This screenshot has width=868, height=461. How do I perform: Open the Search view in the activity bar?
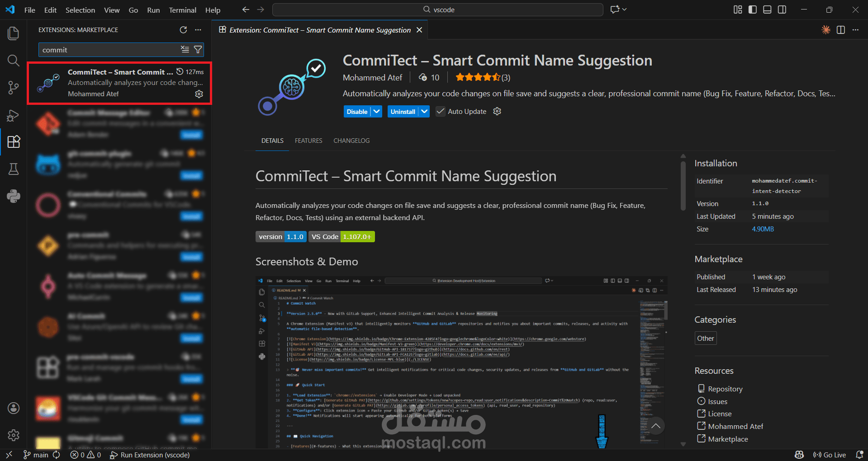pos(14,61)
